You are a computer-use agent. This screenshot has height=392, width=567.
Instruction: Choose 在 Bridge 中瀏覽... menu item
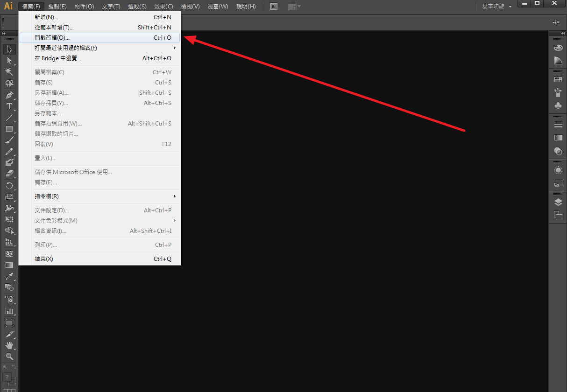pyautogui.click(x=99, y=58)
